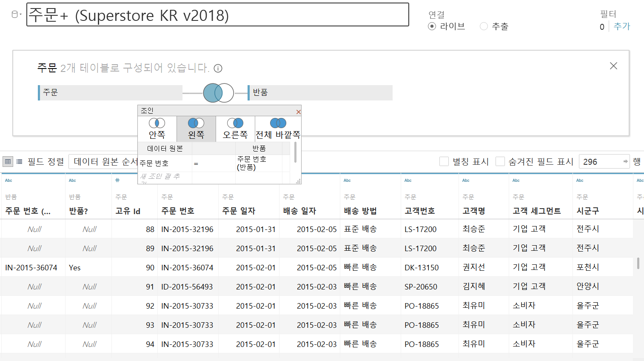Change Abc data type of 고객 세그먼트 column
The height and width of the screenshot is (361, 644).
point(516,180)
